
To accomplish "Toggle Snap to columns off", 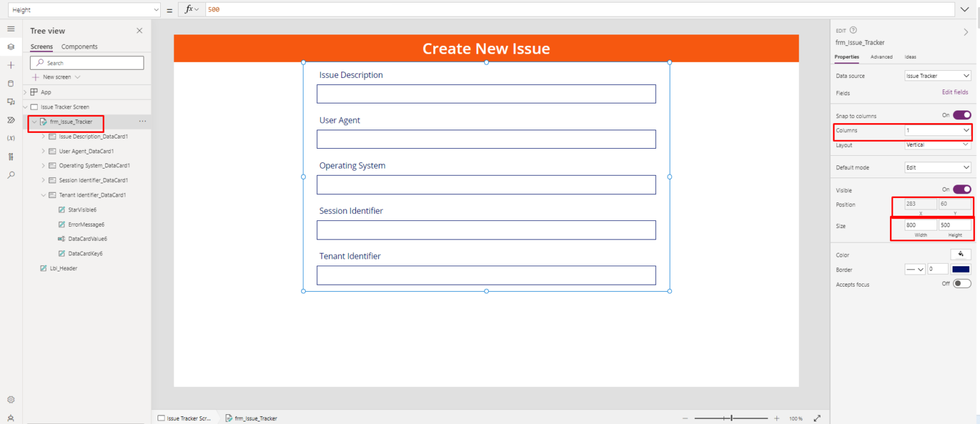I will click(961, 115).
